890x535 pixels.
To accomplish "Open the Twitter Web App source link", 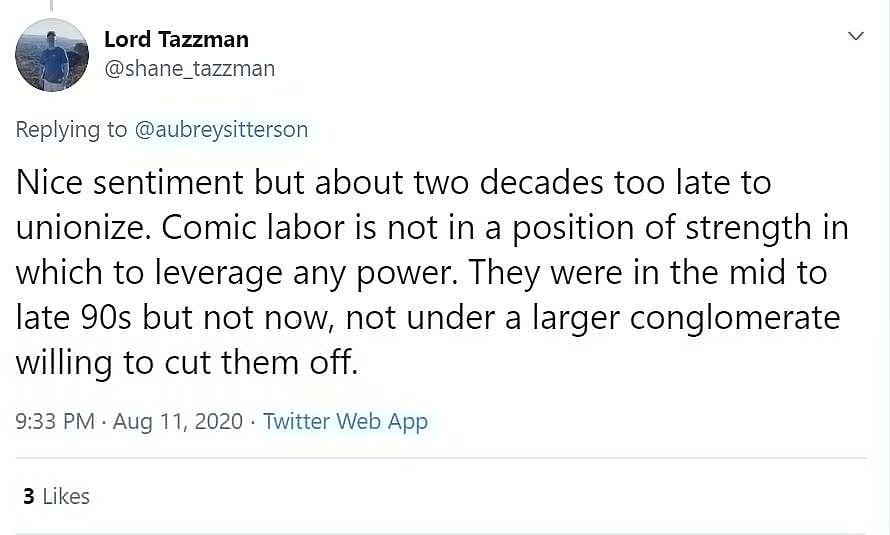I will 345,422.
